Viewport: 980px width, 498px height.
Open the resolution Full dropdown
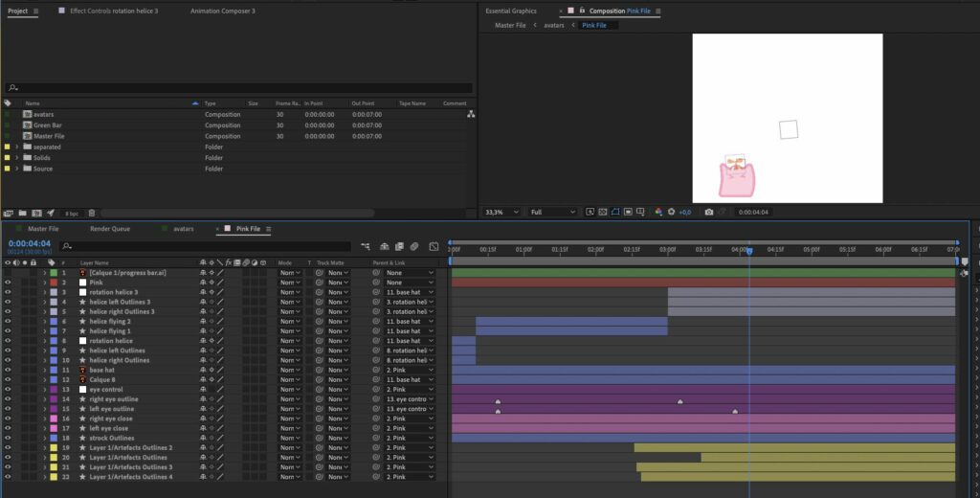pos(550,212)
